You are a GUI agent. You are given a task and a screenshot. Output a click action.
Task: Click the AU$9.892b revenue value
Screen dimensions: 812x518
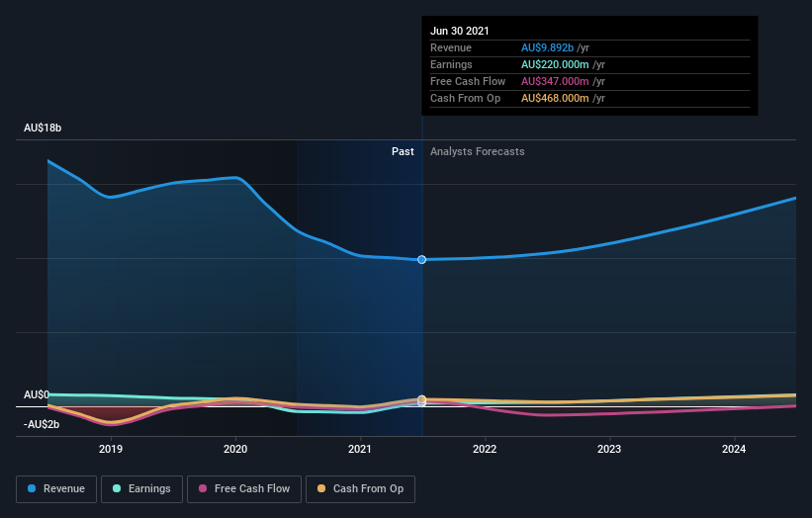tap(547, 47)
